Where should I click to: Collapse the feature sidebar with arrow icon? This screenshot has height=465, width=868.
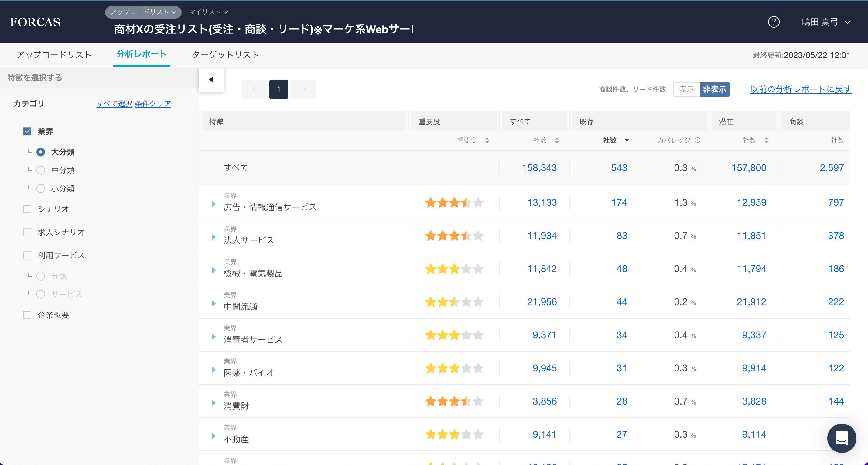(211, 80)
